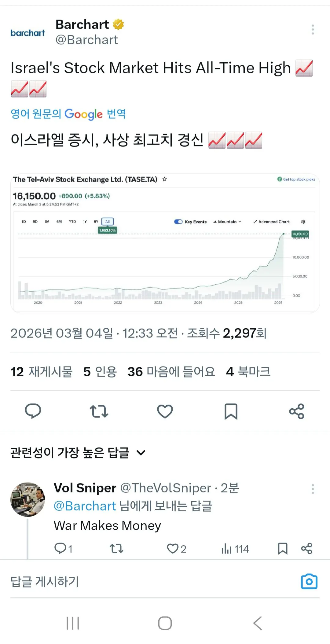Repost the Barchart tweet
Viewport: 330px width, 644px height.
pos(99,411)
